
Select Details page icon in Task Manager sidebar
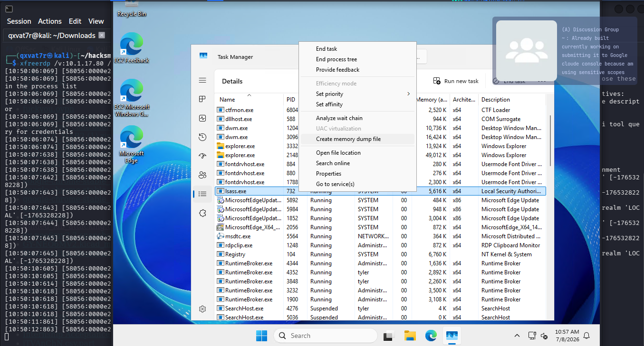click(x=202, y=194)
